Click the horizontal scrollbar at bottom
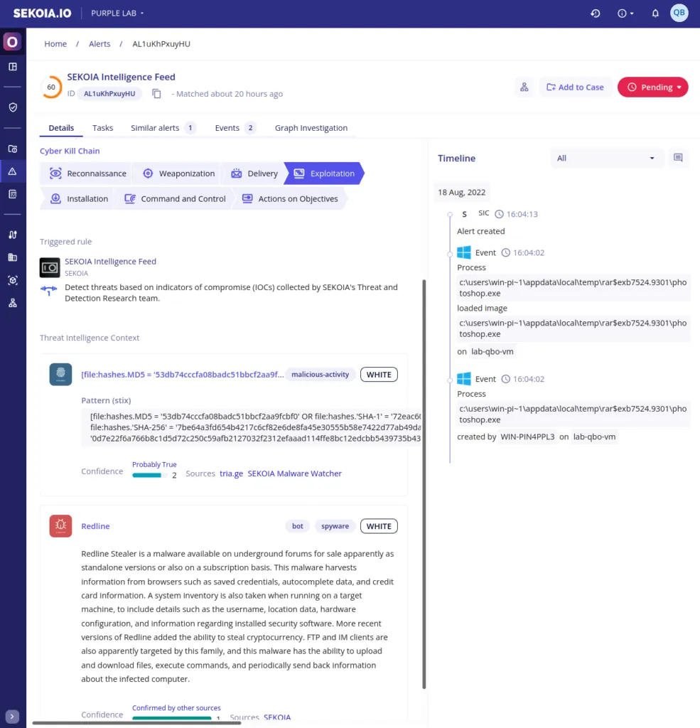Viewport: 700px width, 728px height. pyautogui.click(x=137, y=723)
